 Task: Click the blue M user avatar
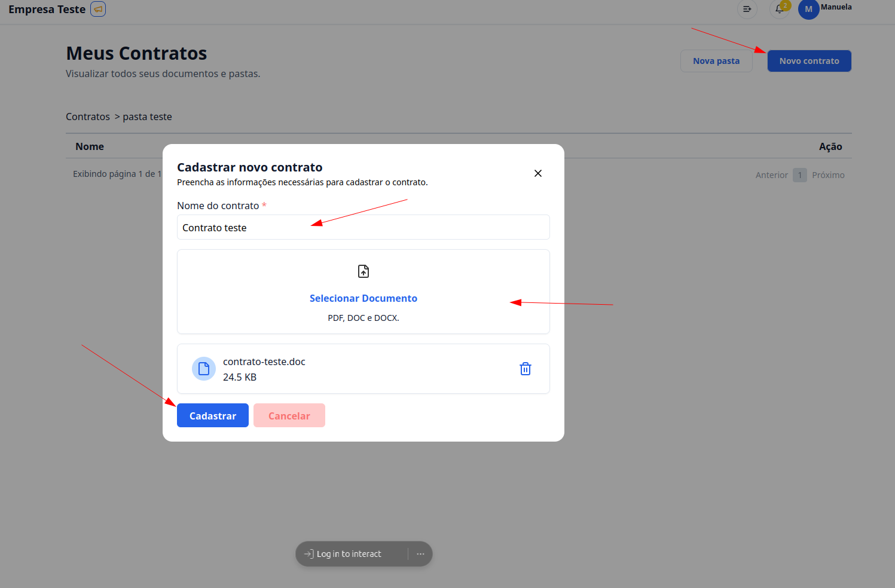pos(808,9)
